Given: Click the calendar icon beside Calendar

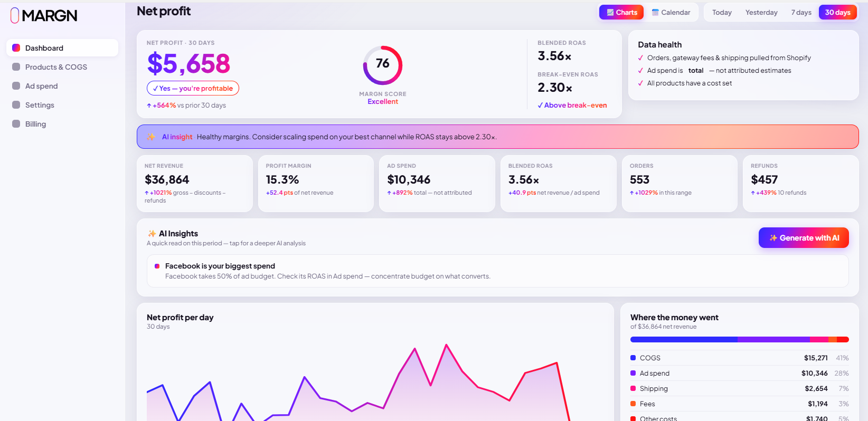Looking at the screenshot, I should (655, 12).
